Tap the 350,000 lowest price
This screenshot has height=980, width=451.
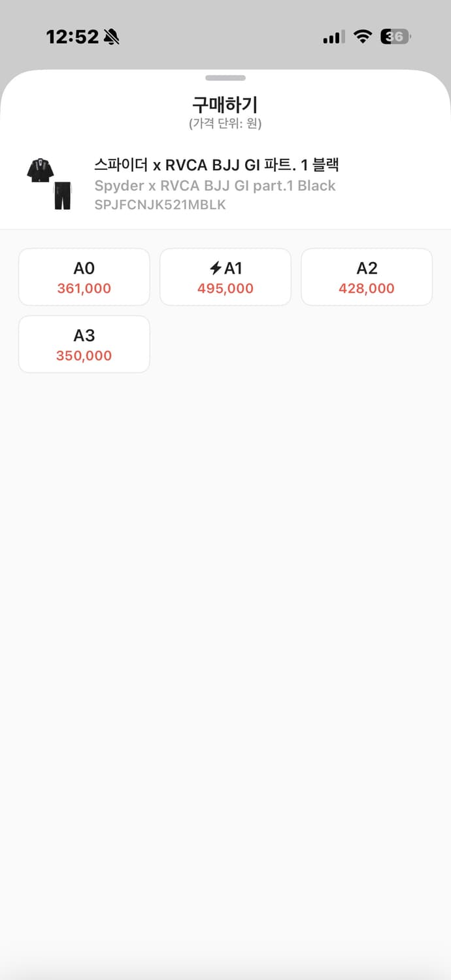84,356
